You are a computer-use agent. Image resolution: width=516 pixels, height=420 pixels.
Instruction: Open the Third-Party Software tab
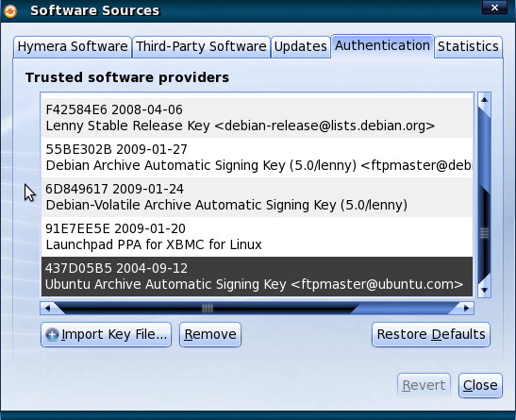coord(201,47)
